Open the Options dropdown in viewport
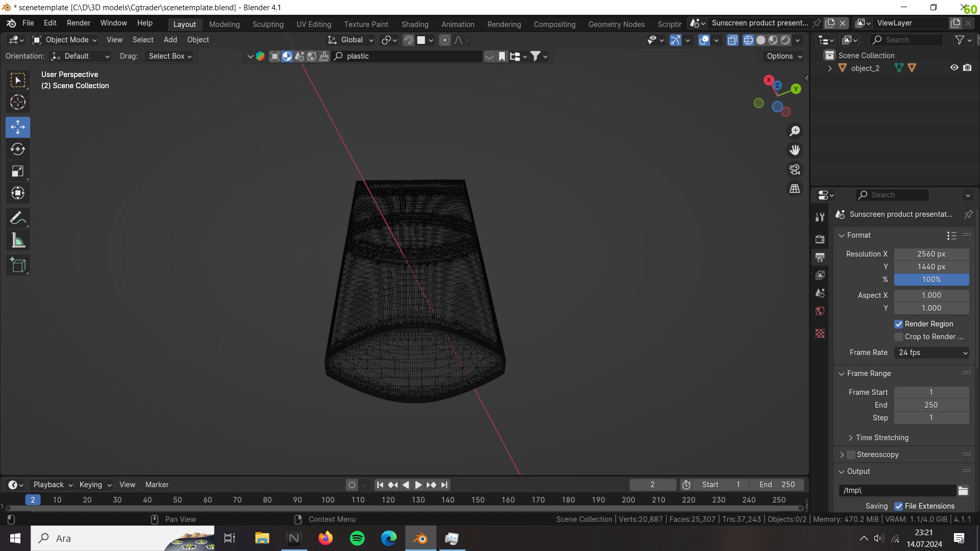The image size is (980, 551). 784,56
